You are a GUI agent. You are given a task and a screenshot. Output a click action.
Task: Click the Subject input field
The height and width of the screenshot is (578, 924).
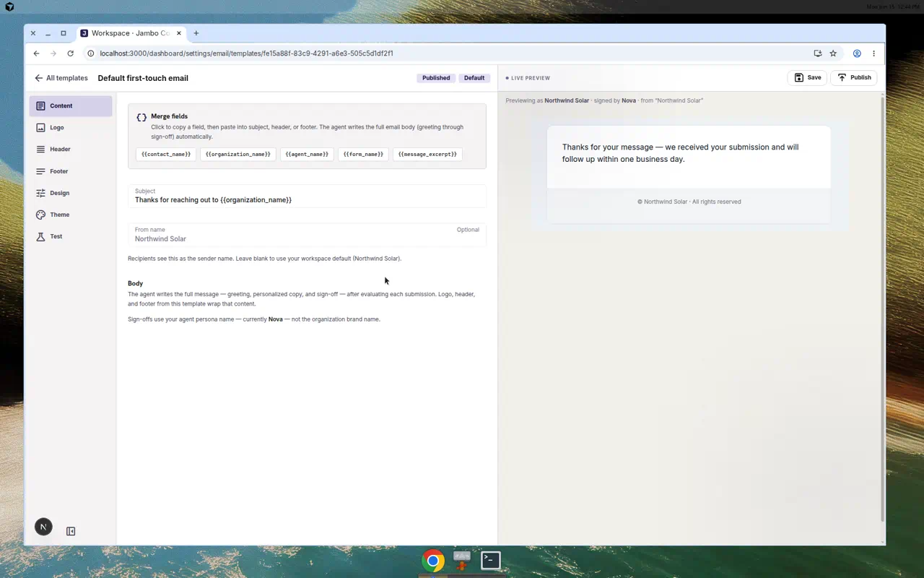pyautogui.click(x=307, y=196)
